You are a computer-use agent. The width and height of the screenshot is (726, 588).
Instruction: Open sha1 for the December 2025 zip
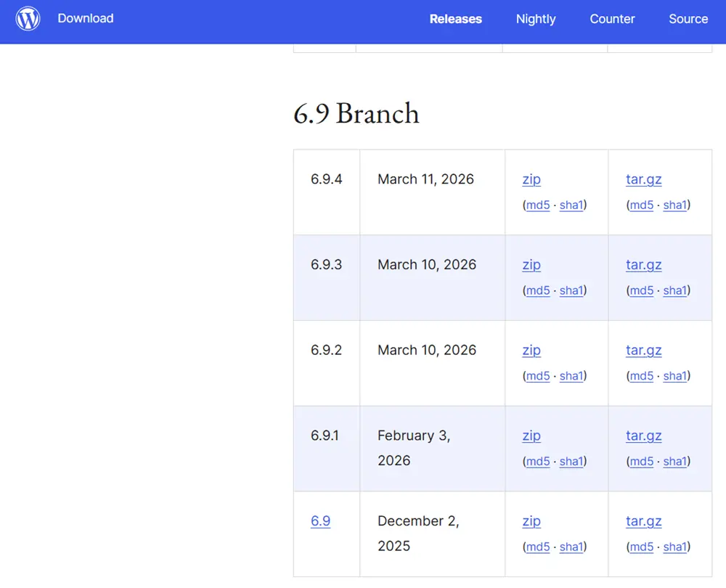[x=571, y=547]
